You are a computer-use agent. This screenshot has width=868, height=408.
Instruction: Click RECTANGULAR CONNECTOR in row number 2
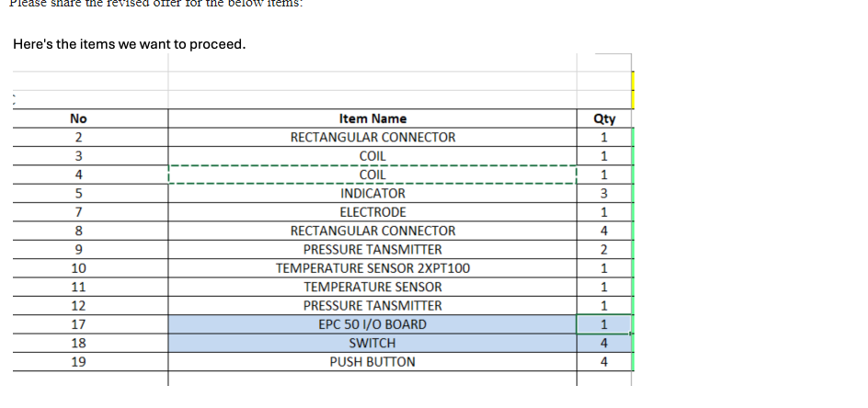pos(372,137)
